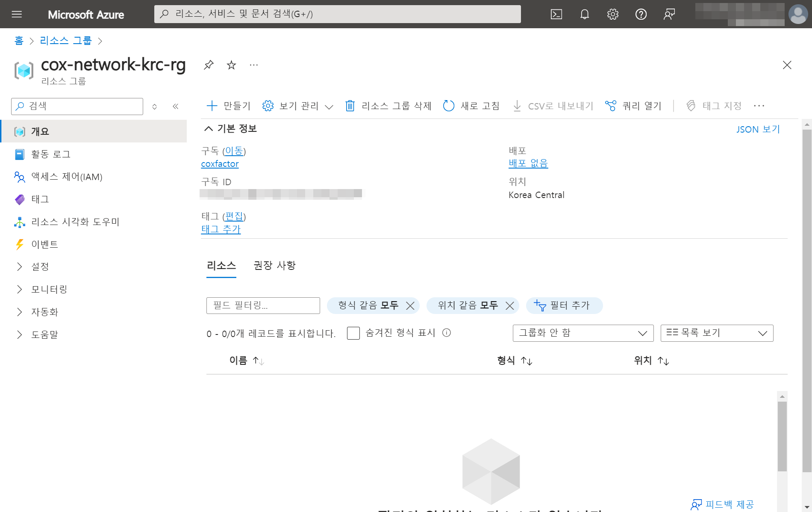The image size is (812, 512).
Task: Click 태그 지정 in the toolbar
Action: click(714, 106)
